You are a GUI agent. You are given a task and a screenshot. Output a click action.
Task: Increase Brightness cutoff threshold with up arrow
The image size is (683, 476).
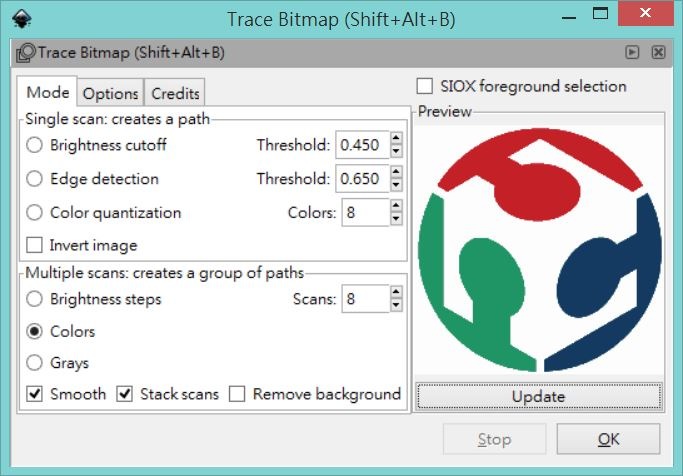click(396, 138)
